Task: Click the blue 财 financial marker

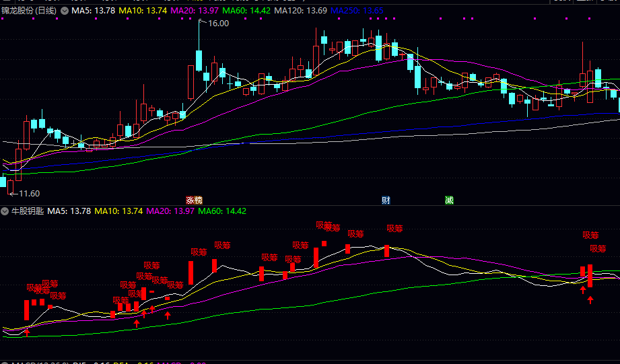Action: [x=386, y=201]
